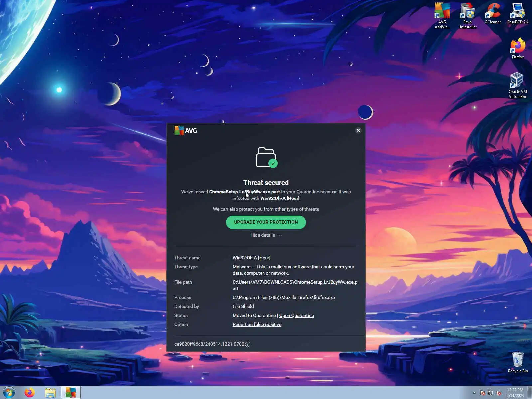Open the AVG AntiVirus desktop shortcut
This screenshot has height=399, width=532.
442,16
